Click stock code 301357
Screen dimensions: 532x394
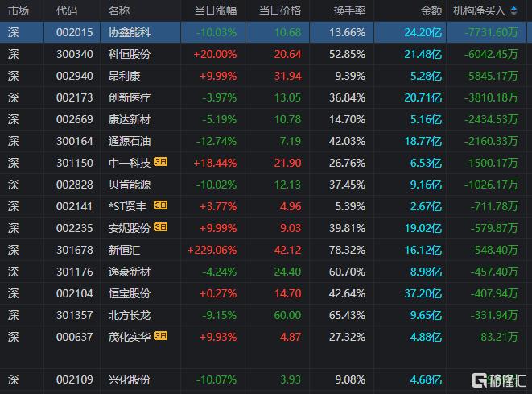click(x=75, y=315)
